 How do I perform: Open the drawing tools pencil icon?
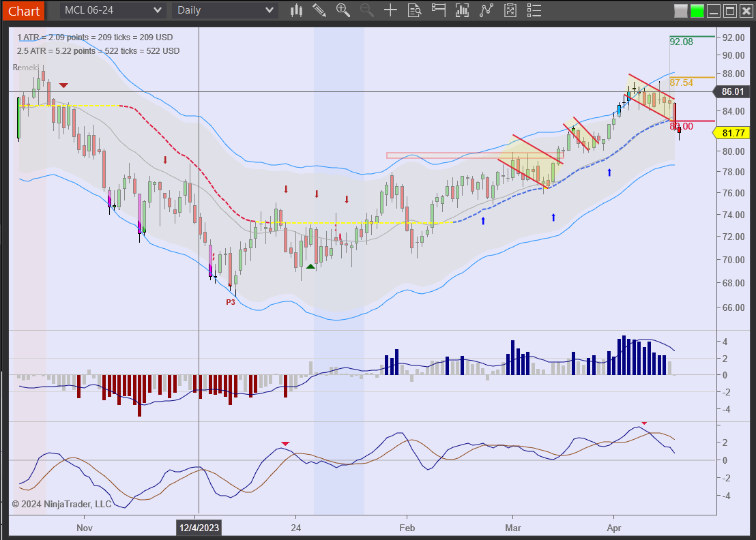pos(319,10)
